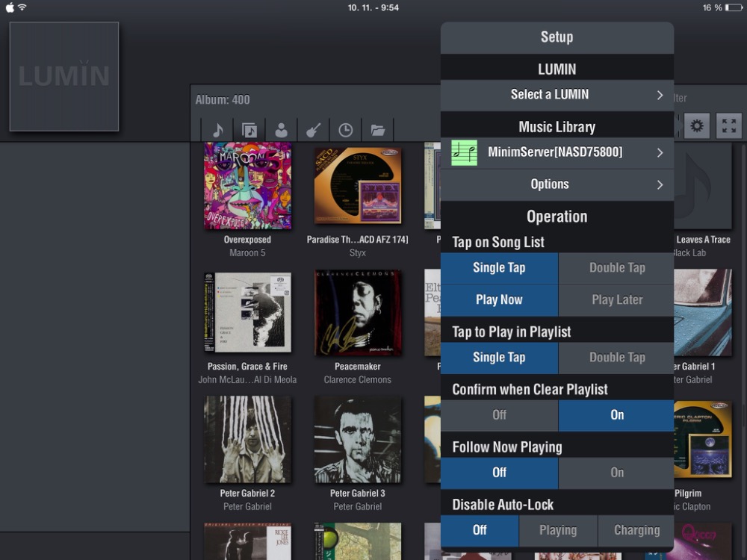The image size is (747, 560).
Task: Open the Overexposed album cover
Action: (x=248, y=186)
